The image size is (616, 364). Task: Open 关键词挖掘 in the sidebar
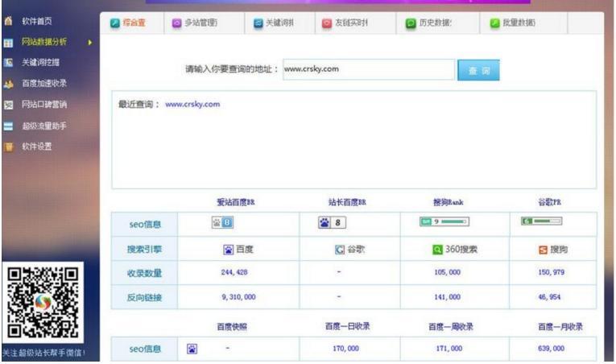pyautogui.click(x=40, y=63)
